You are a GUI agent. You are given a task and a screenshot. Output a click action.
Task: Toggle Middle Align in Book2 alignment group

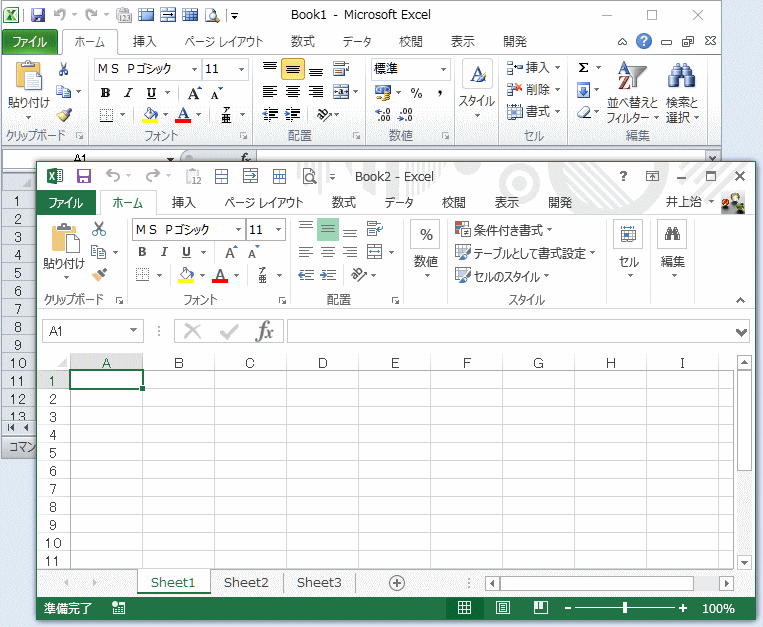pyautogui.click(x=328, y=229)
